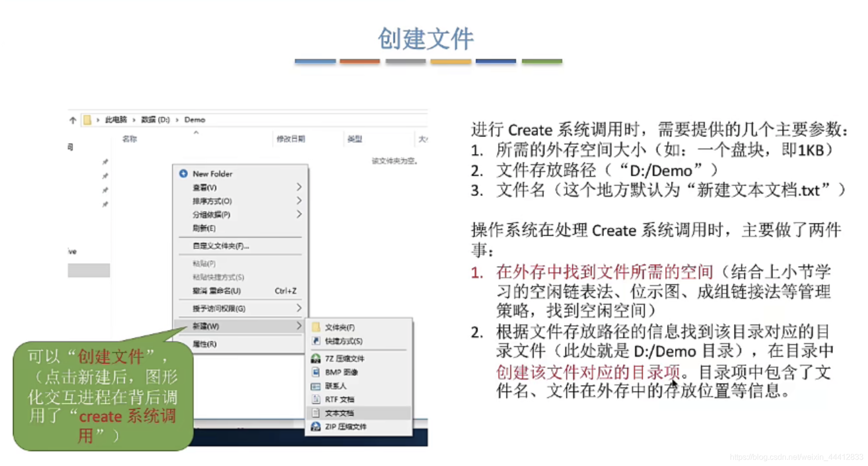This screenshot has height=466, width=868.
Task: Click Demo in the breadcrumb path
Action: click(x=195, y=119)
